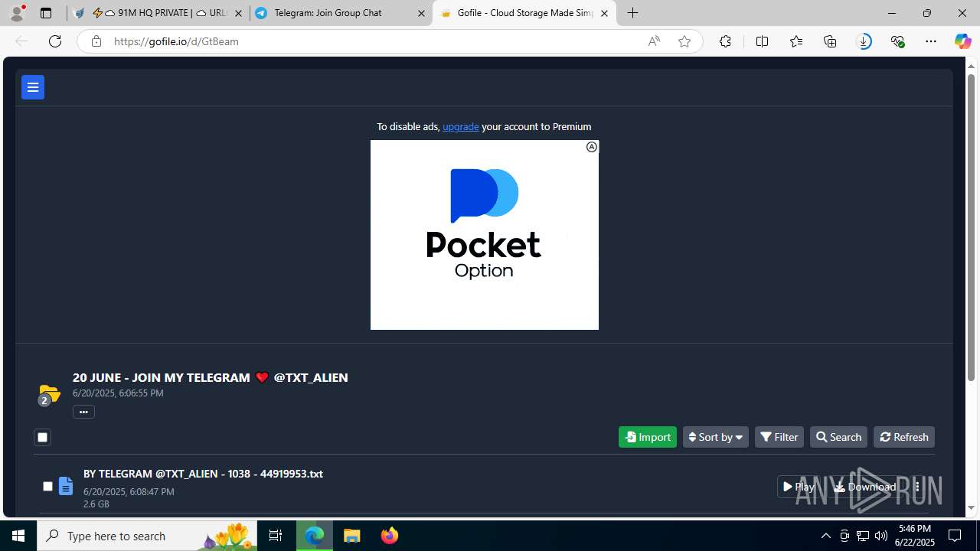
Task: Click file size text 2.6 GB
Action: click(96, 504)
